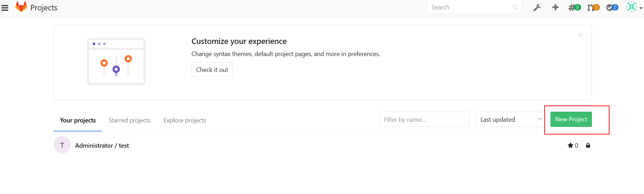Screen dimensions: 644x194
Task: Open the hamburger navigation menu
Action: click(5, 8)
